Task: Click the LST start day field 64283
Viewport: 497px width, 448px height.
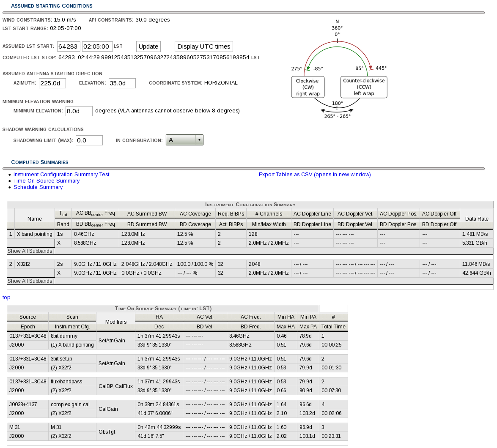Action: (69, 46)
